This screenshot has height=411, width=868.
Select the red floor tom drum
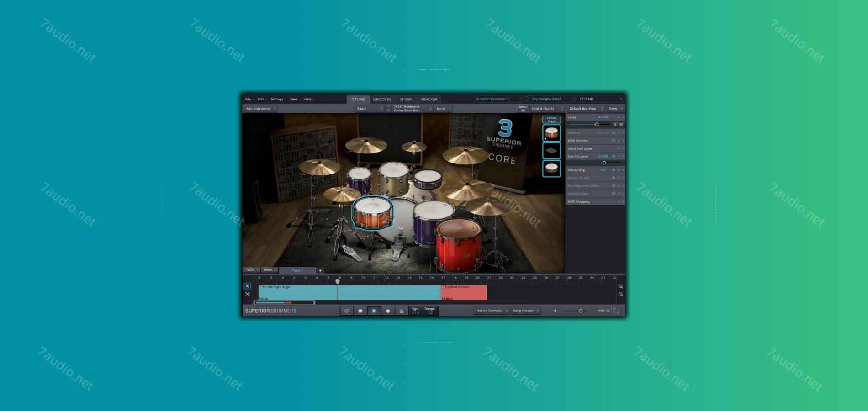coord(458,245)
